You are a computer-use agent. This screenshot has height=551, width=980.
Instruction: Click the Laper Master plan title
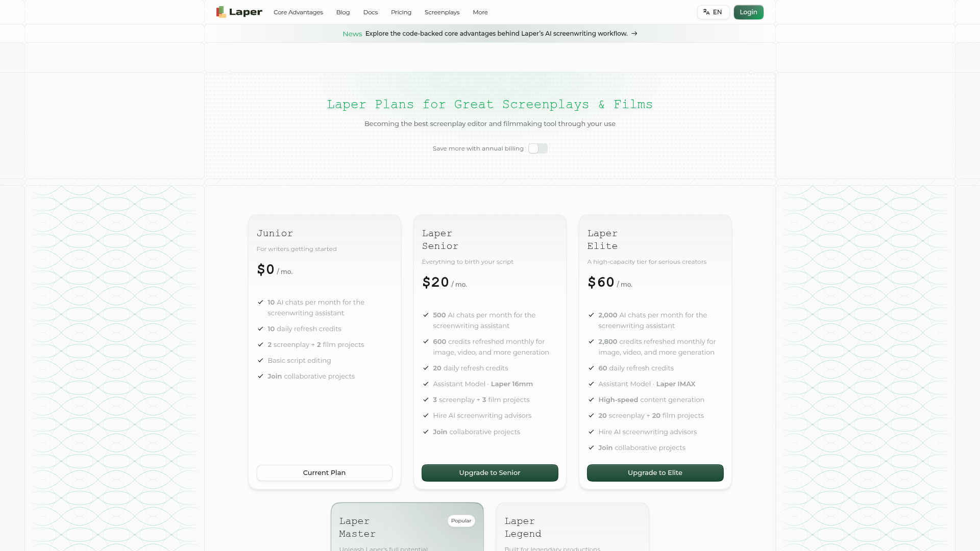coord(358,528)
